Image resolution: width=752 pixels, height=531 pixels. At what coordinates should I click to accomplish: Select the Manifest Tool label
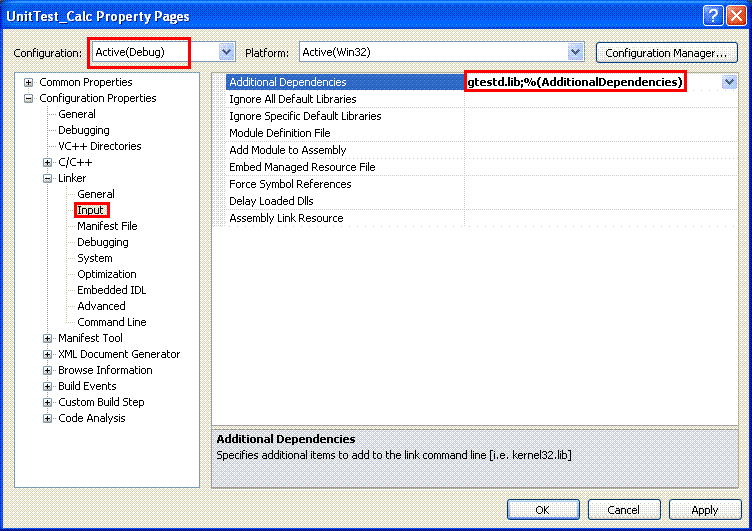(x=91, y=338)
